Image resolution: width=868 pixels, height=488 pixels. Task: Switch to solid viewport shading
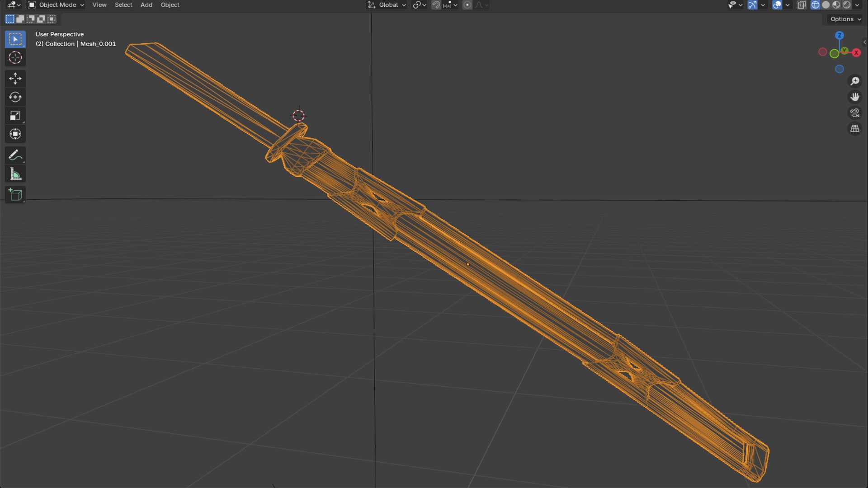[826, 5]
